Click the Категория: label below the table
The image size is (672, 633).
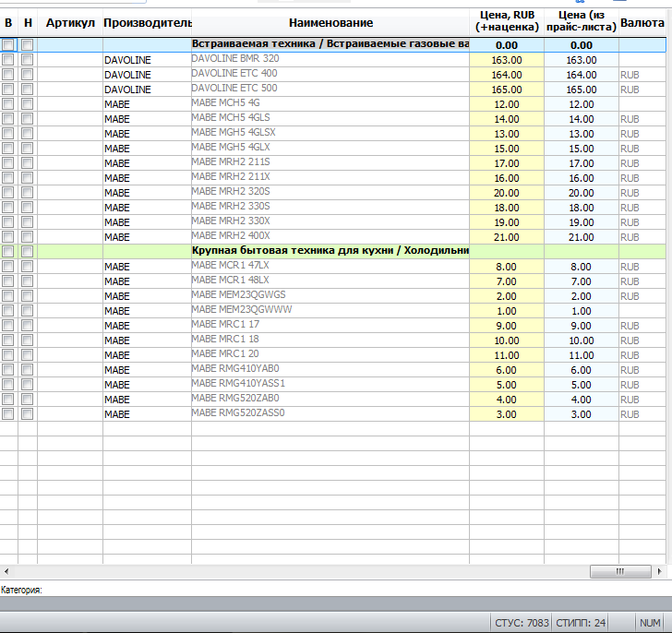[21, 590]
